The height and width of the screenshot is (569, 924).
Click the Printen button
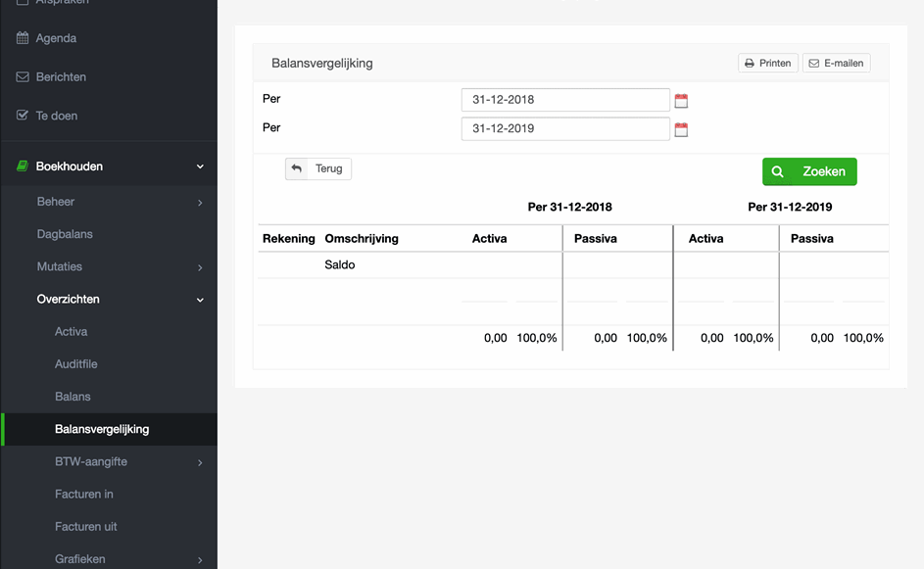tap(768, 63)
